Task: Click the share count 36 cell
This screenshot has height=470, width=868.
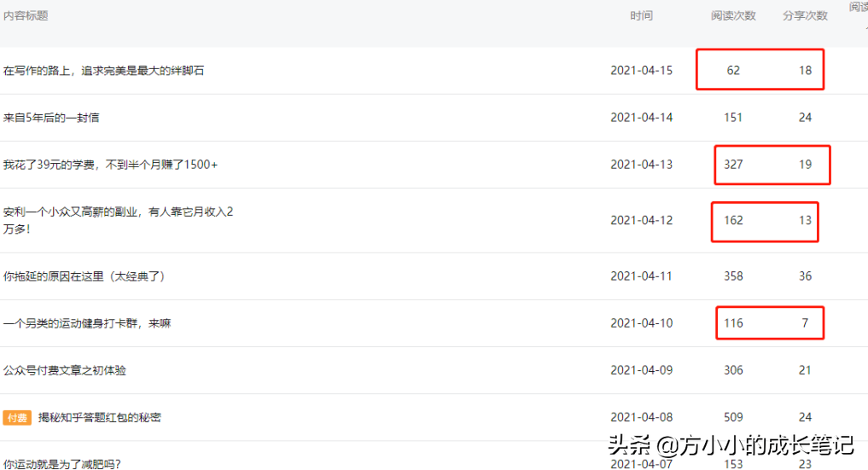Action: 805,276
